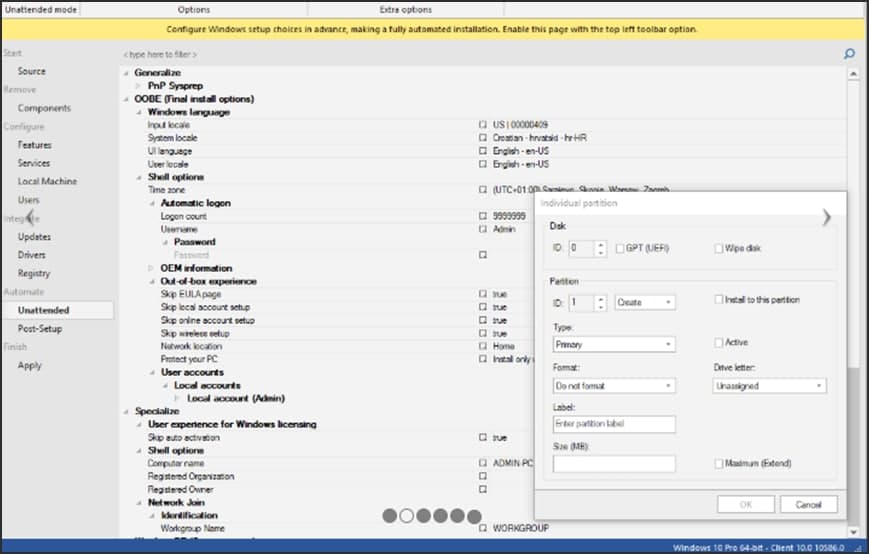This screenshot has height=554, width=869.
Task: Open the Drivers page
Action: 32,255
